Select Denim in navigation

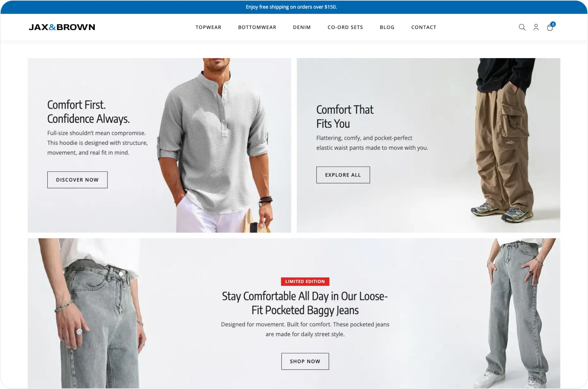pos(302,27)
